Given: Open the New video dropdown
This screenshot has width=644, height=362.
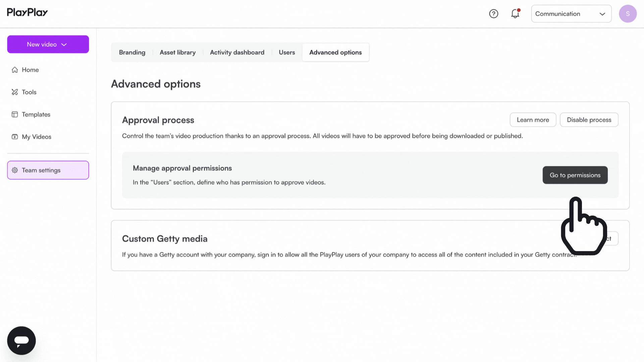Looking at the screenshot, I should point(48,44).
